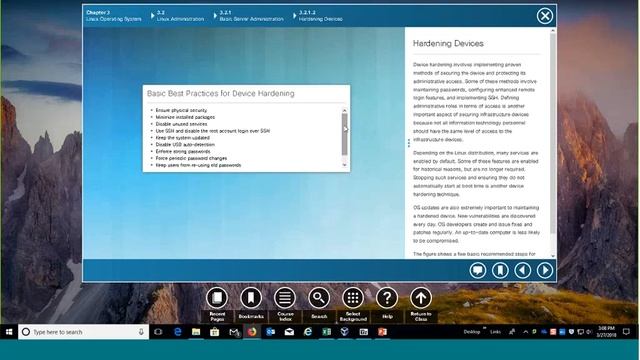The width and height of the screenshot is (640, 360).
Task: Click 'Hardening Devices' heading
Action: pyautogui.click(x=448, y=43)
